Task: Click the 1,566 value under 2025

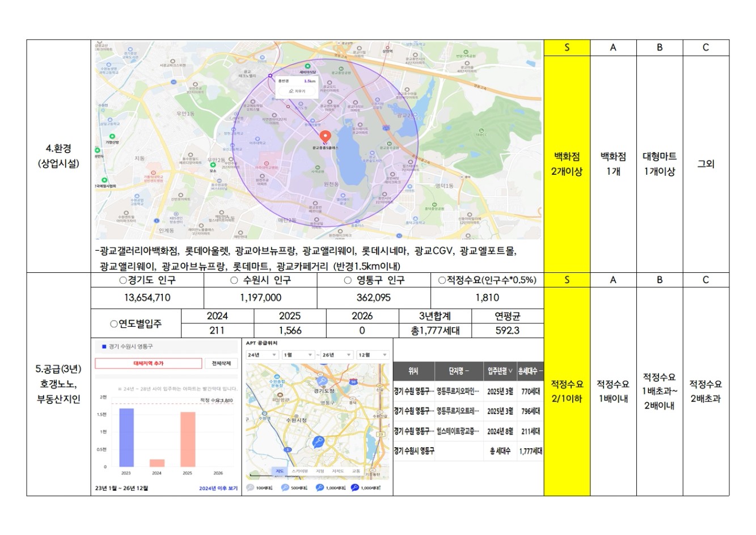Action: click(290, 331)
